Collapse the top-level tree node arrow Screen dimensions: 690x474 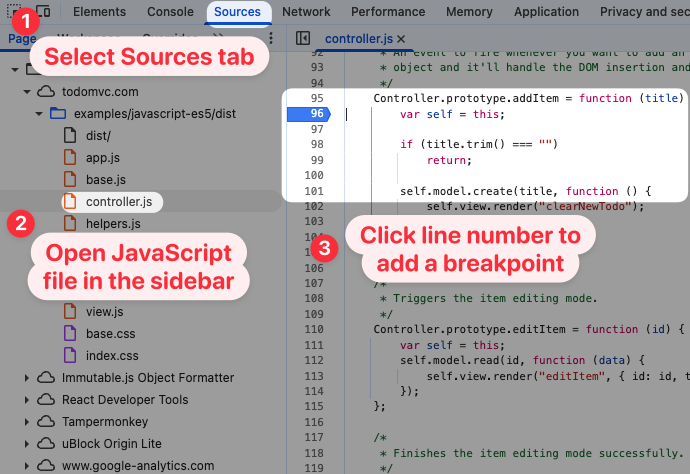tap(15, 70)
